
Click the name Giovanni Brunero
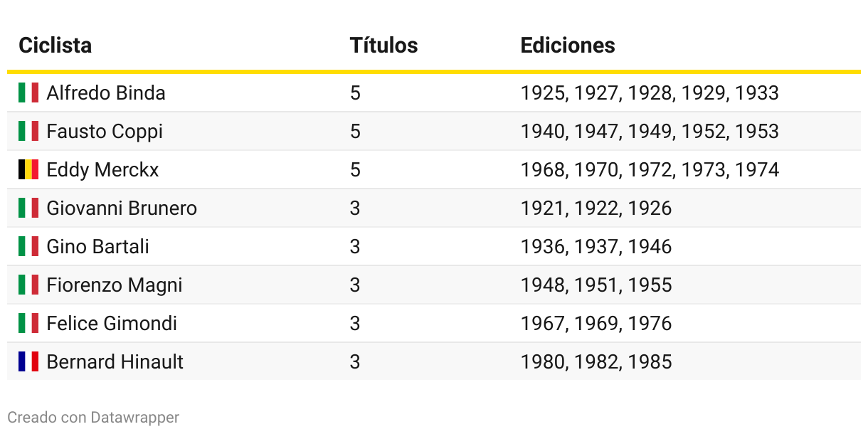122,208
